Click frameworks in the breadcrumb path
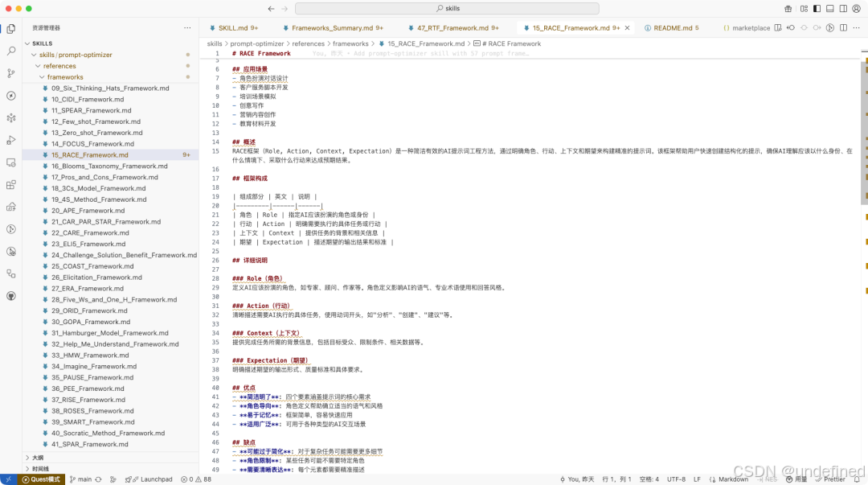 [x=350, y=43]
